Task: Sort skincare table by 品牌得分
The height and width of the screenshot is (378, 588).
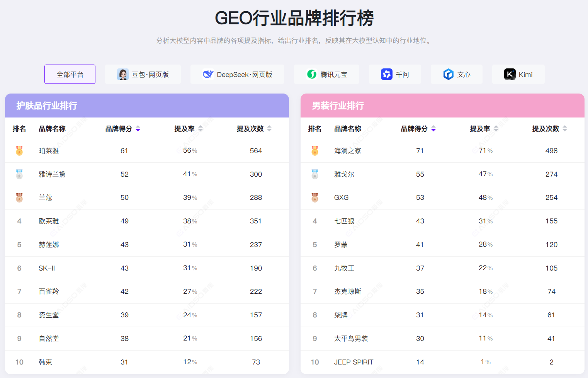Action: coord(138,129)
